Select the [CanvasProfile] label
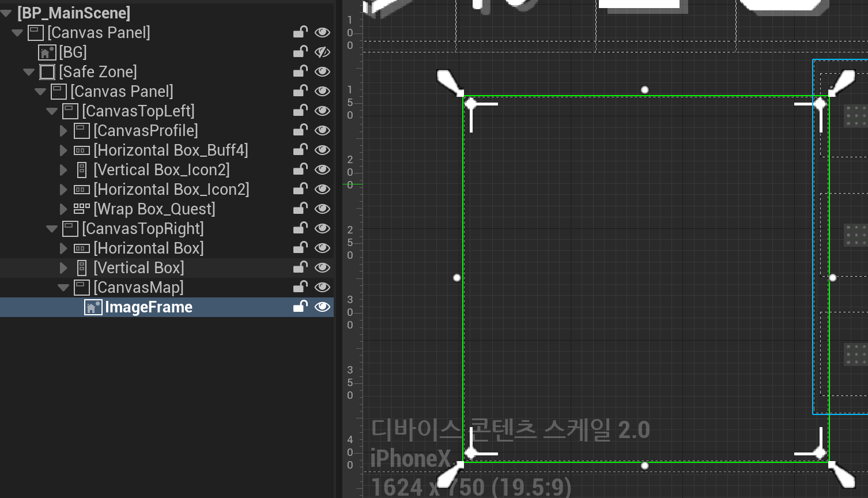The height and width of the screenshot is (498, 868). click(x=146, y=131)
